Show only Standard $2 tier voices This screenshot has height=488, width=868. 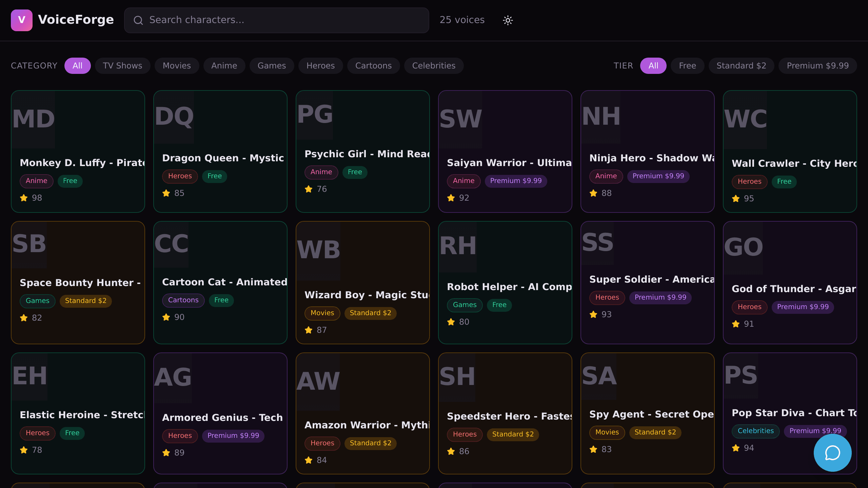(741, 66)
